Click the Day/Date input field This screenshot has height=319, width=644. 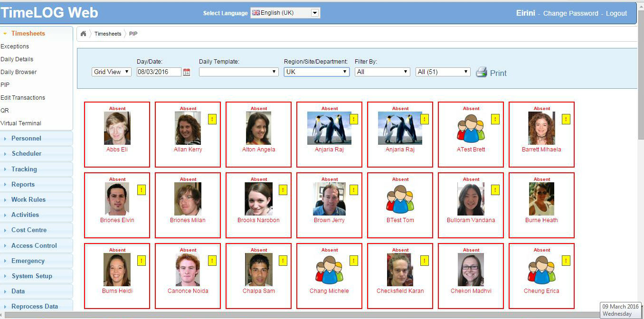[x=159, y=72]
